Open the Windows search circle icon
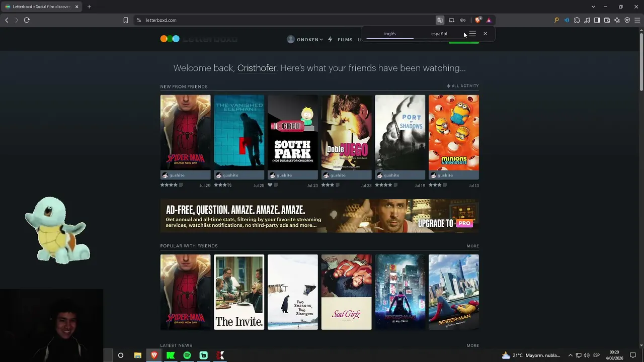 (x=121, y=355)
